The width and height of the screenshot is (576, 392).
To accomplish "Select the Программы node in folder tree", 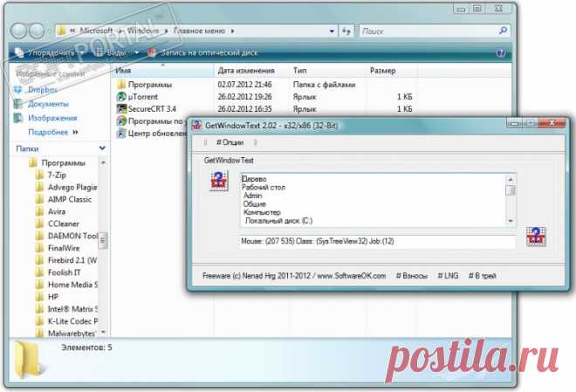I will pos(63,162).
